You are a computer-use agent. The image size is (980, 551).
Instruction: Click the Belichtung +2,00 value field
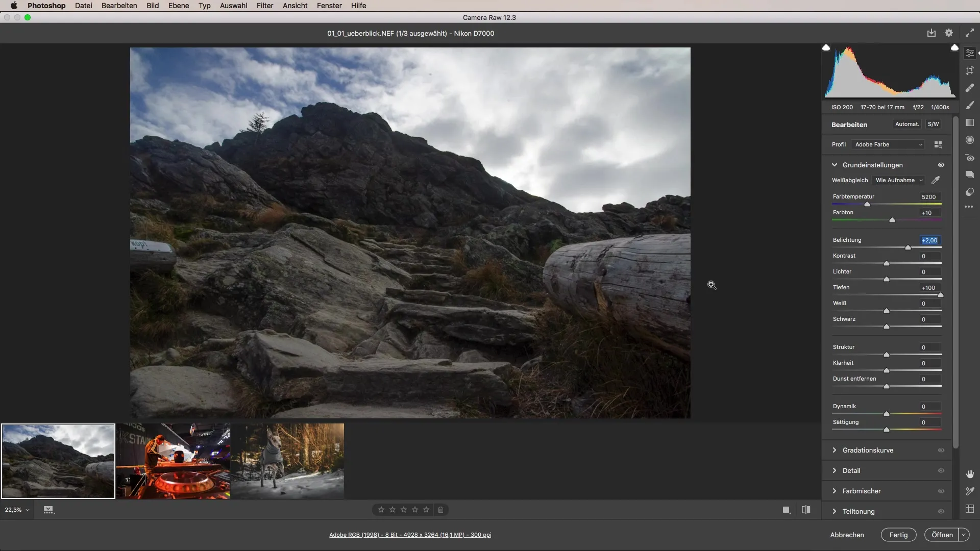pos(930,240)
